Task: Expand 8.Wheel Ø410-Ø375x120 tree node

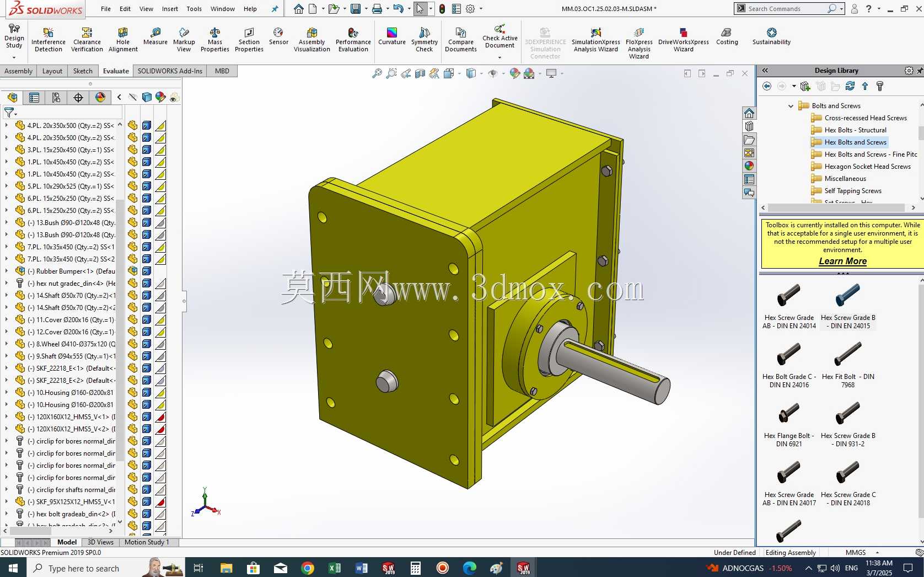Action: [x=6, y=344]
